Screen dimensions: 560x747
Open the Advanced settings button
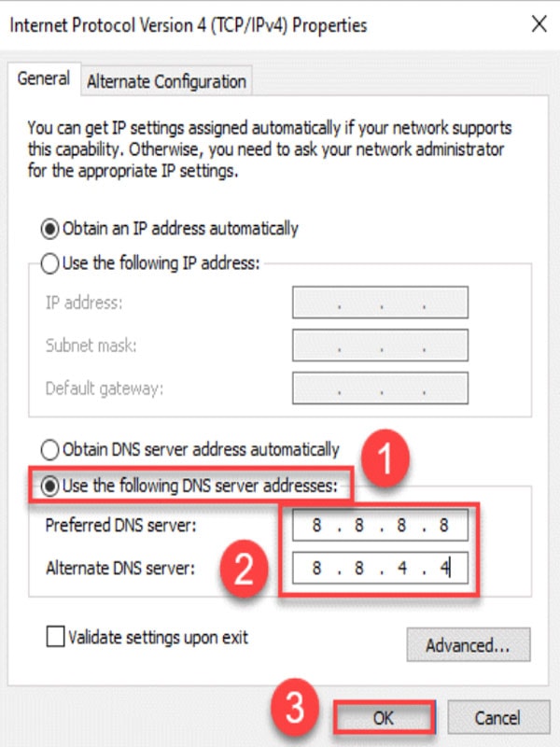pyautogui.click(x=469, y=645)
